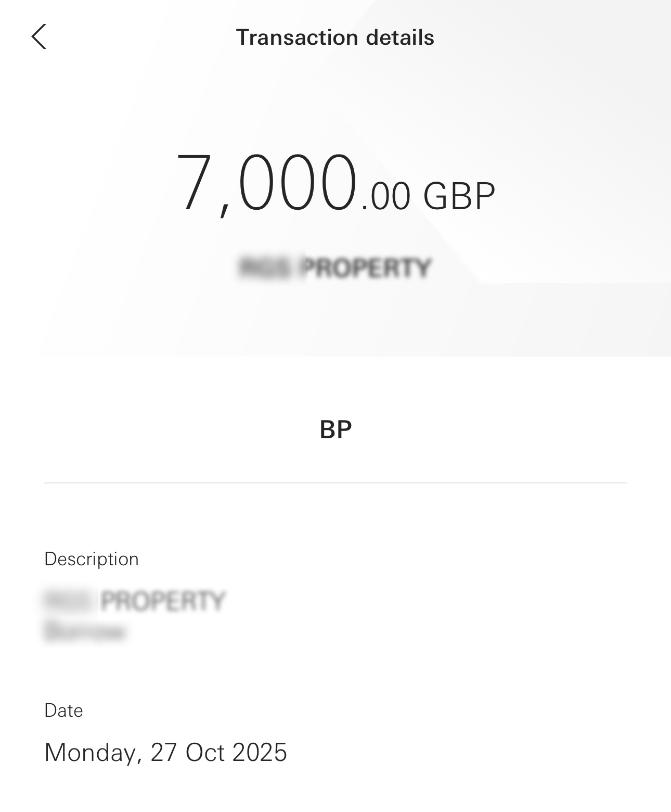Click the 'Date' field label
The width and height of the screenshot is (671, 812).
63,710
